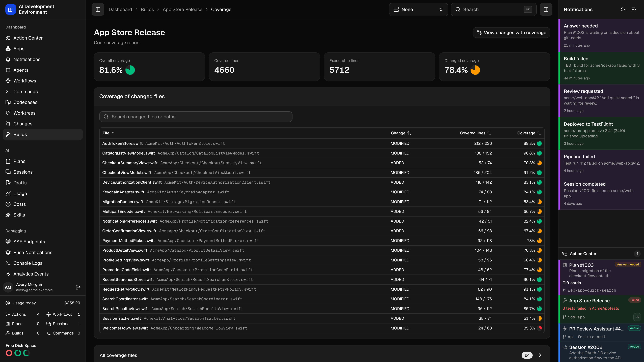This screenshot has width=644, height=362.
Task: Click the WelcomeFlowView.swift row
Action: click(x=322, y=328)
